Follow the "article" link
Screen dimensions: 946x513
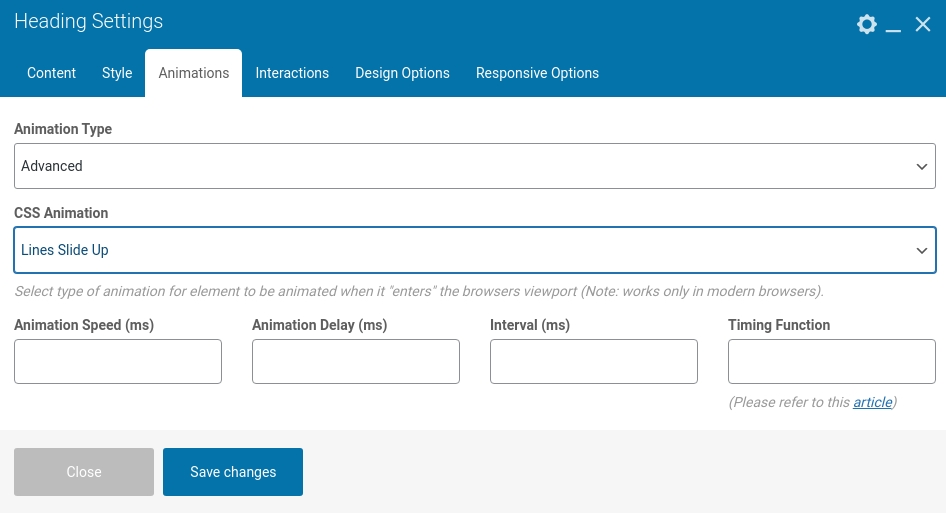(872, 402)
